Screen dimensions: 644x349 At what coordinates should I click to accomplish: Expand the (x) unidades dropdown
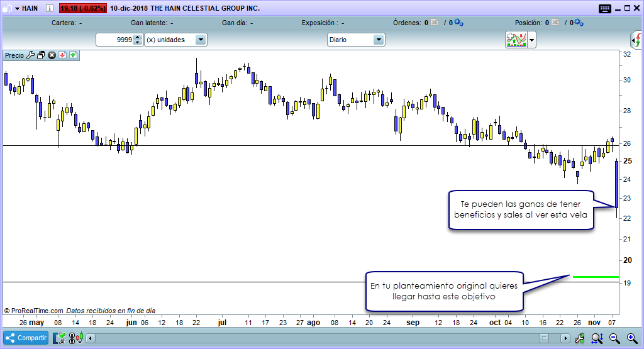point(201,40)
